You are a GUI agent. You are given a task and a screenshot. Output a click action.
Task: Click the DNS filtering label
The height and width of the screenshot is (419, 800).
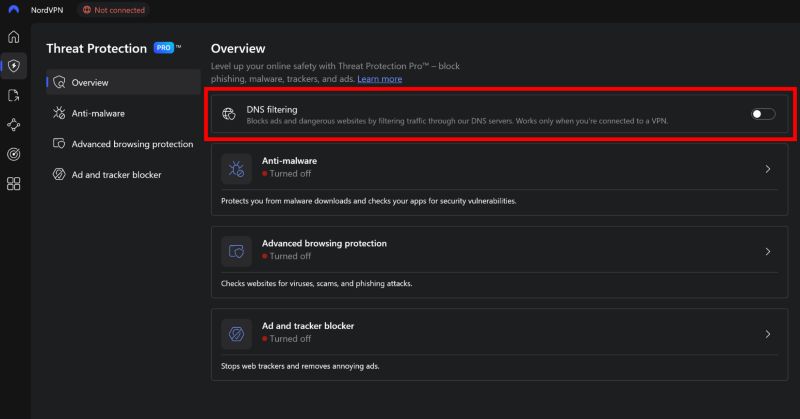pyautogui.click(x=272, y=109)
